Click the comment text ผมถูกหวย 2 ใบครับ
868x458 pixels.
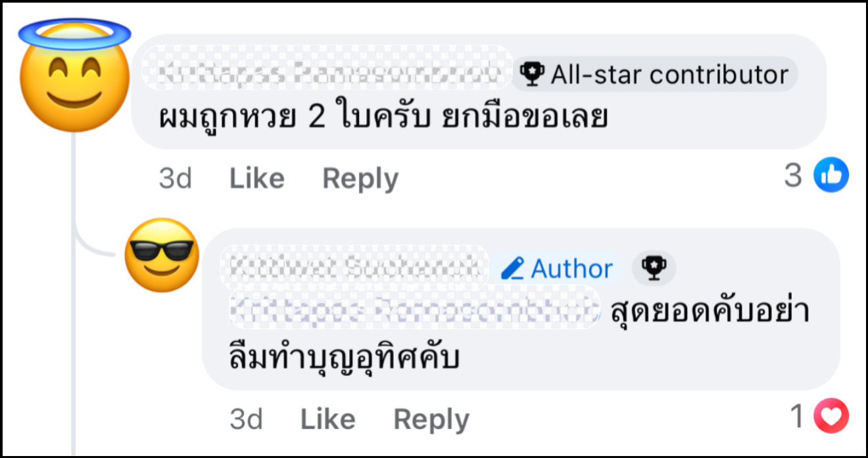point(383,118)
